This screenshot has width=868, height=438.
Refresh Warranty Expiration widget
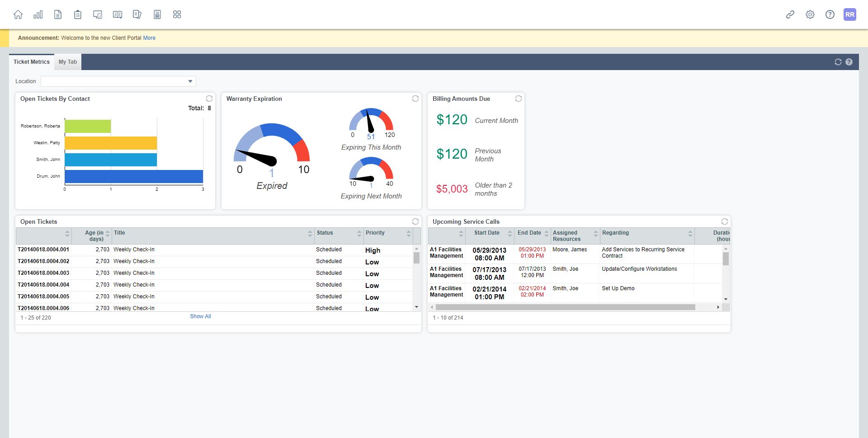[x=415, y=99]
